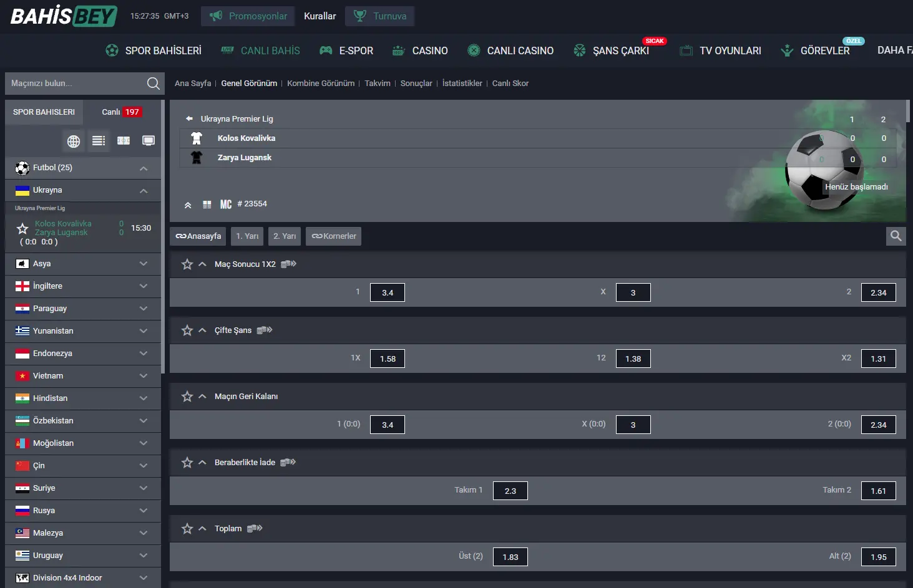
Task: Click the Zarya Lugansk black jersey icon
Action: [x=197, y=158]
